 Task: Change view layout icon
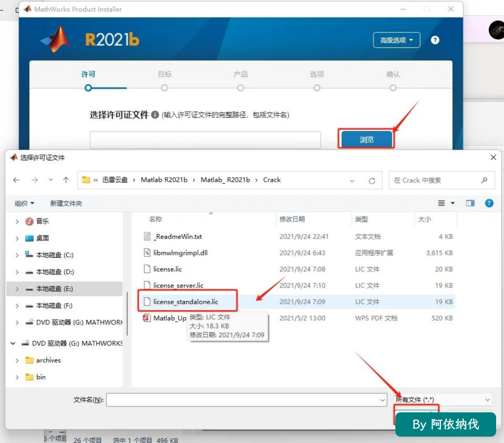[441, 203]
